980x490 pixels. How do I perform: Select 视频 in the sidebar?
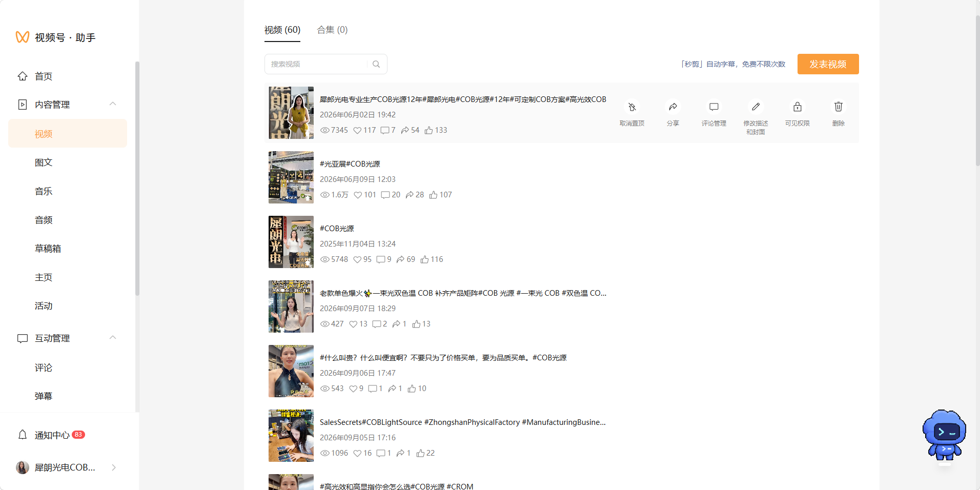[x=68, y=133]
